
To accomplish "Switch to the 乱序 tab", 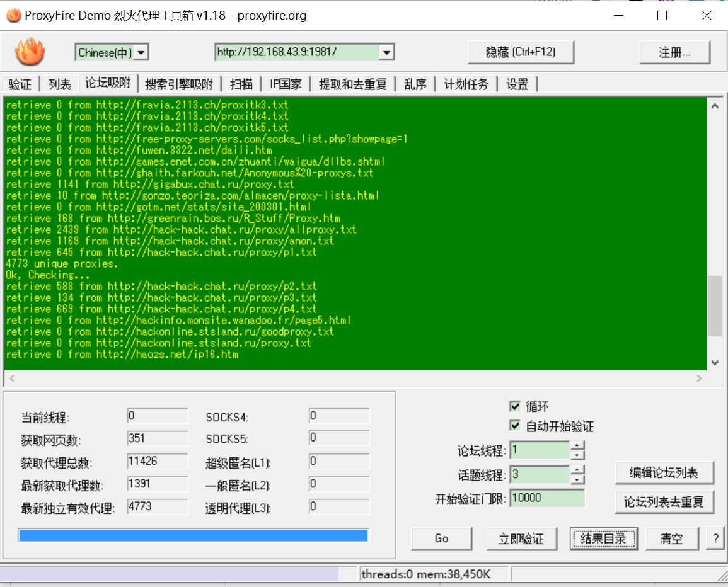I will 415,84.
